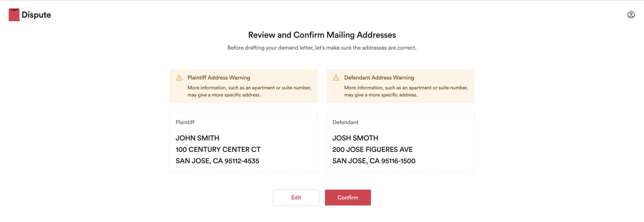Click SAN JOSE, CA 95116-1500 line
This screenshot has width=644, height=222.
pyautogui.click(x=374, y=161)
